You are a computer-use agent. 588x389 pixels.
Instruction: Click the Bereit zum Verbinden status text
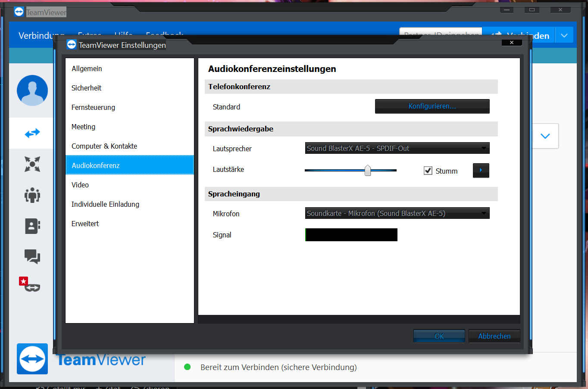click(x=278, y=367)
